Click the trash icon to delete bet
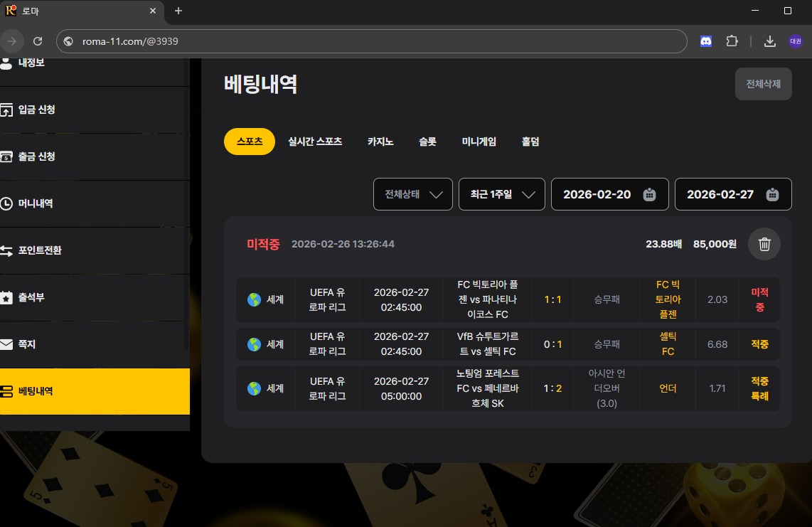The image size is (812, 527). pos(764,244)
